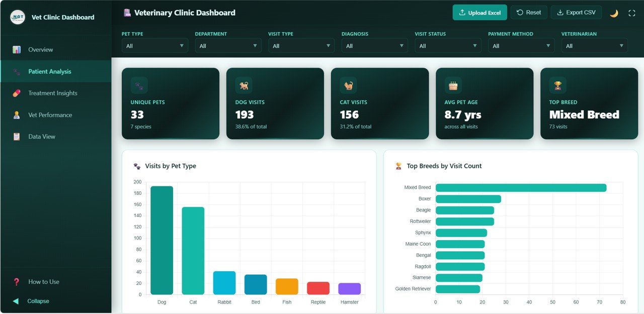Open the Veterinarian filter dropdown
This screenshot has width=644, height=314.
594,45
